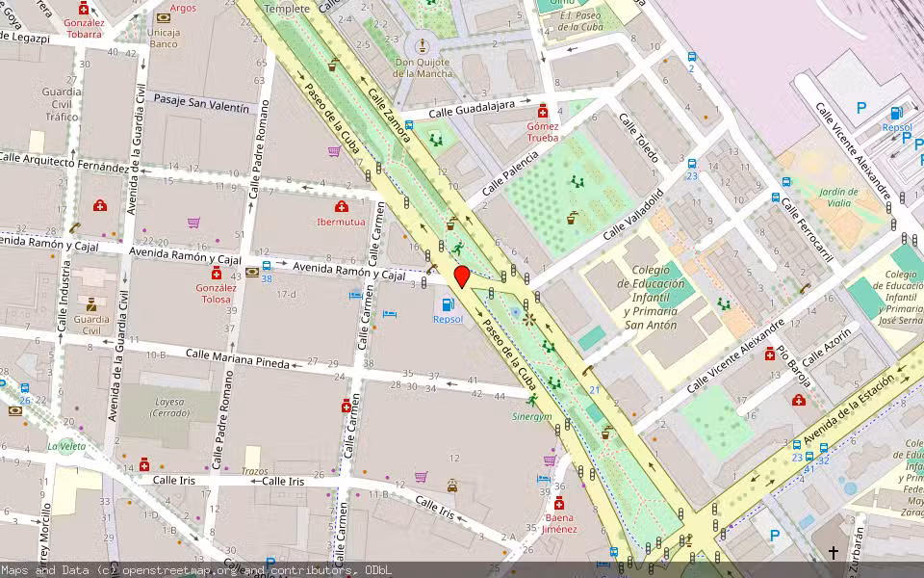Select the Baena Jiménez pharmacy icon
Screen dimensions: 924x578
coord(559,503)
